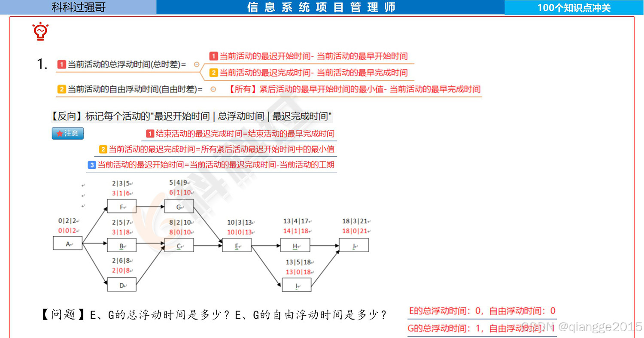Click activity node D in diagram
The width and height of the screenshot is (644, 338).
point(122,284)
